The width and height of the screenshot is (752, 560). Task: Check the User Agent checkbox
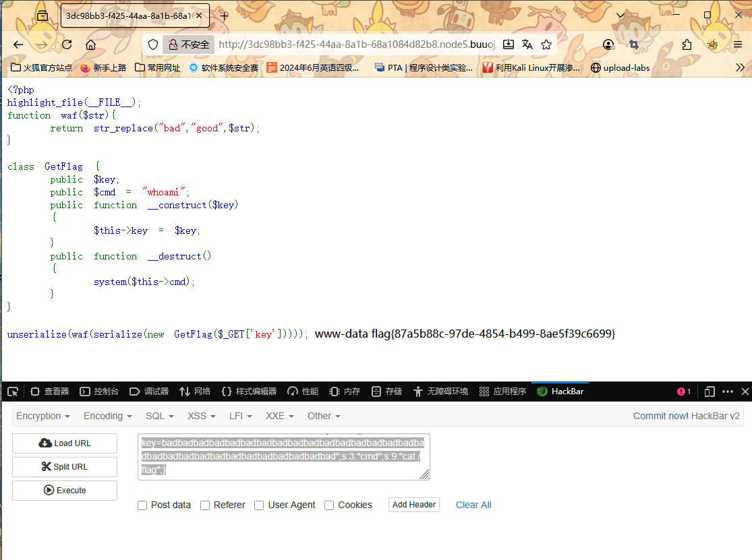coord(259,505)
